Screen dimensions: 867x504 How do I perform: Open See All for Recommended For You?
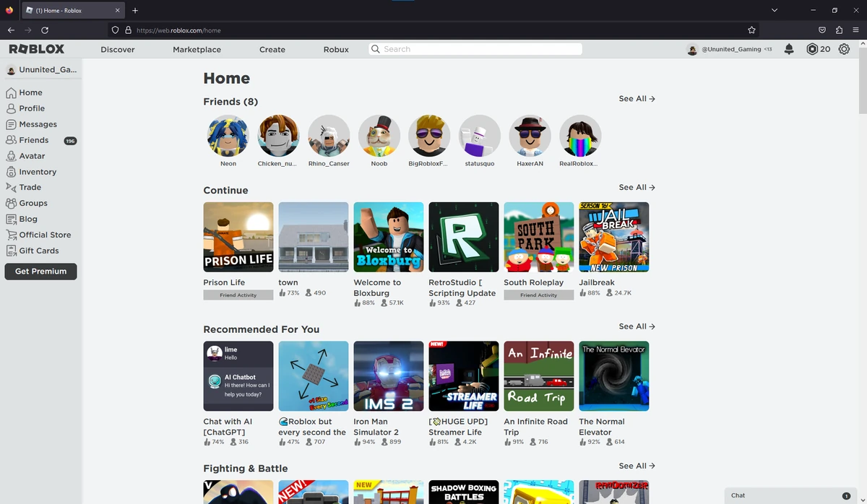pyautogui.click(x=636, y=326)
